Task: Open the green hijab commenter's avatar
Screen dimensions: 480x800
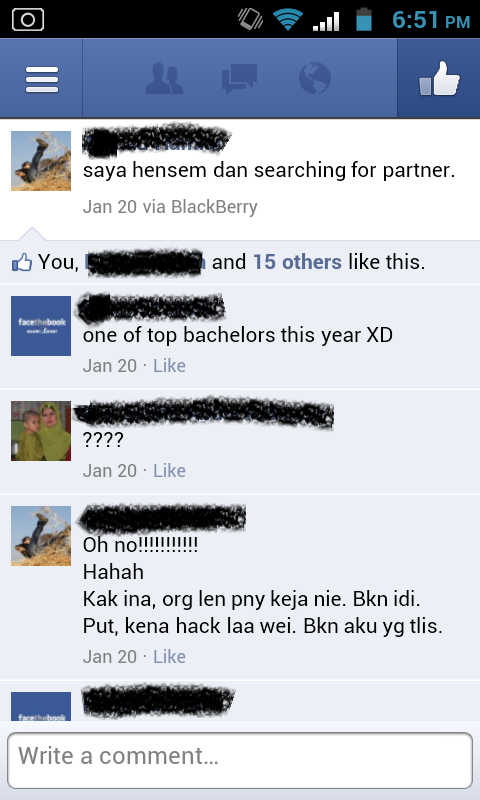Action: coord(41,431)
